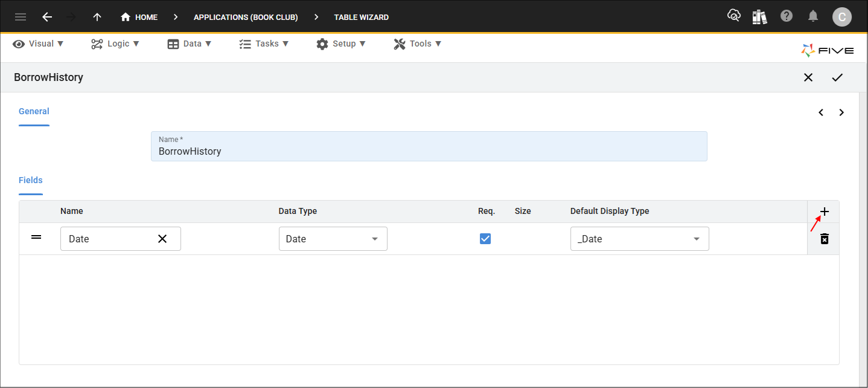Open the Tools menu
This screenshot has height=388, width=868.
[418, 44]
